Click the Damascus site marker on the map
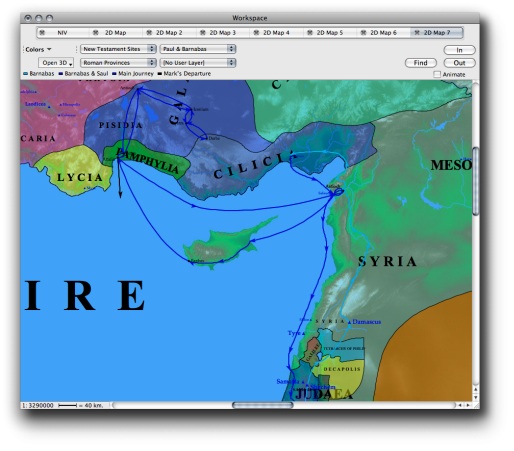The width and height of the screenshot is (514, 451). coord(349,322)
